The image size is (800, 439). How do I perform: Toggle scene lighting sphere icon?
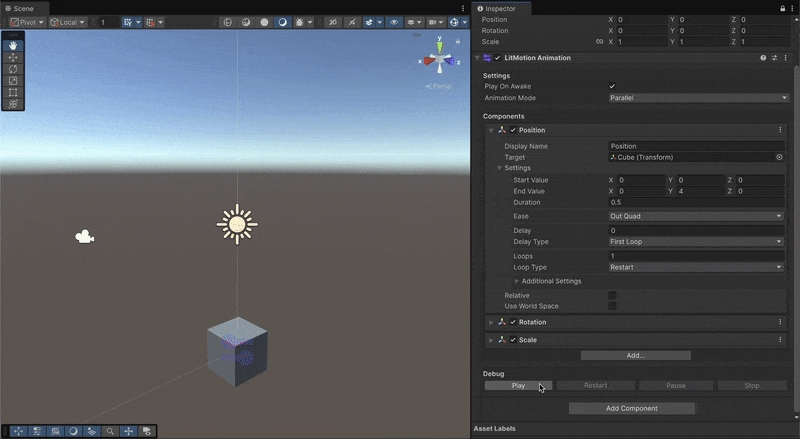[264, 22]
